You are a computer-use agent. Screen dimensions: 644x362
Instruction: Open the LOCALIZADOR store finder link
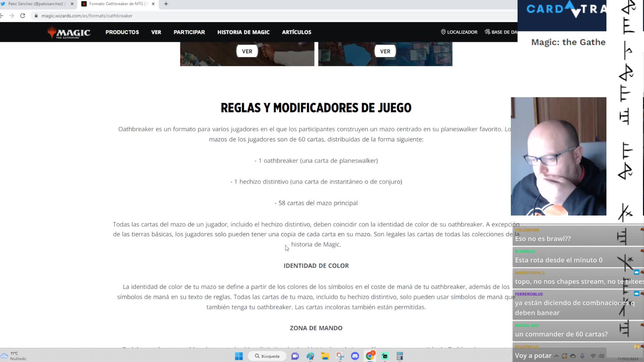(x=459, y=32)
